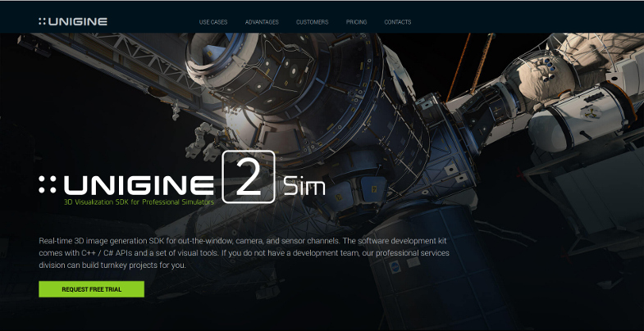Screen dimensions: 644x331
Task: Click the Request Free Trial button
Action: (x=92, y=289)
